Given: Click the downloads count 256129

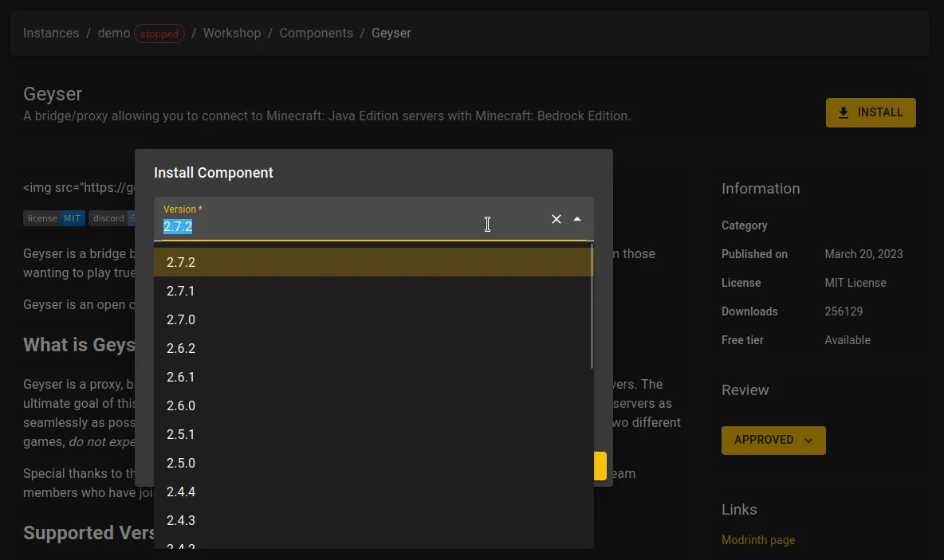Looking at the screenshot, I should click(844, 311).
